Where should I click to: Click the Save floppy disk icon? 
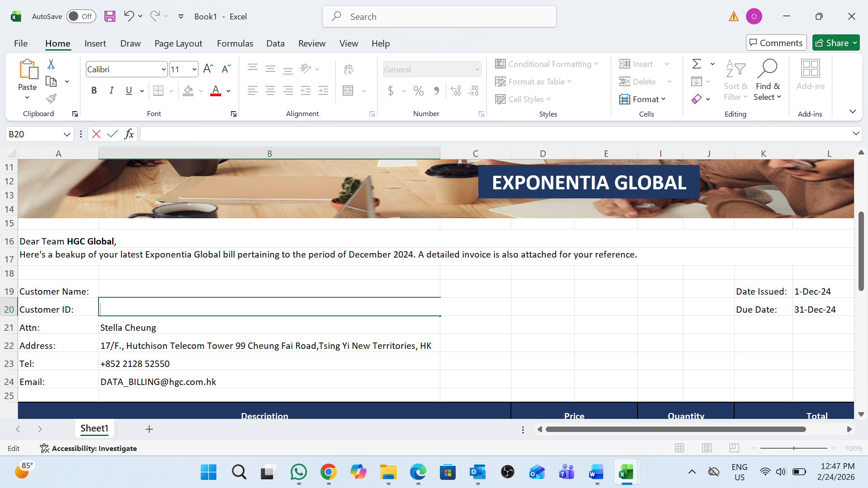coord(109,17)
